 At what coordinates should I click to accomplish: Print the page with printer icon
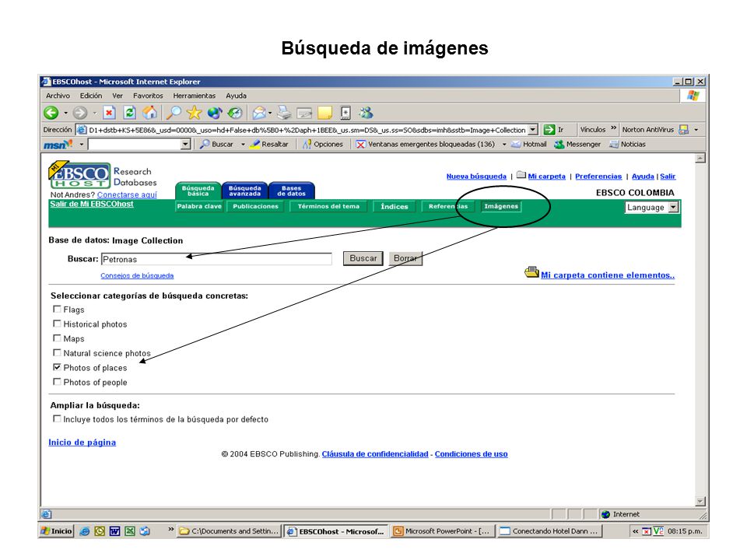pos(285,113)
